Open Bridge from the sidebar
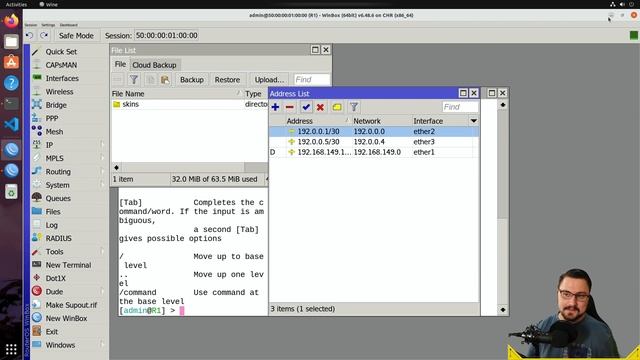This screenshot has width=640, height=360. click(56, 105)
